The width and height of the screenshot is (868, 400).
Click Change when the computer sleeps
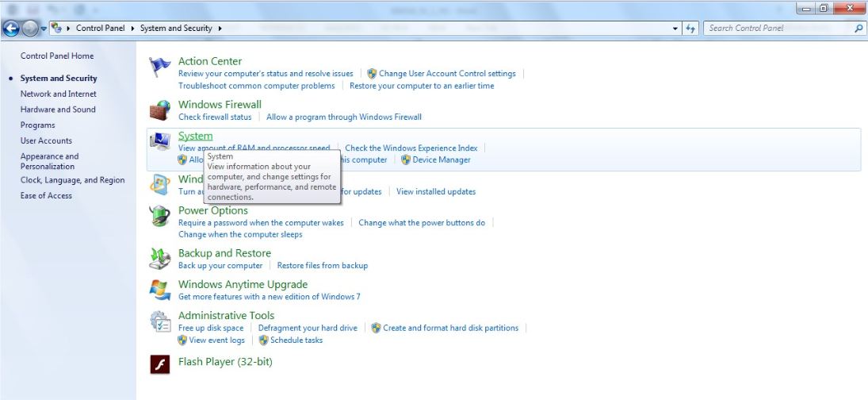point(240,234)
